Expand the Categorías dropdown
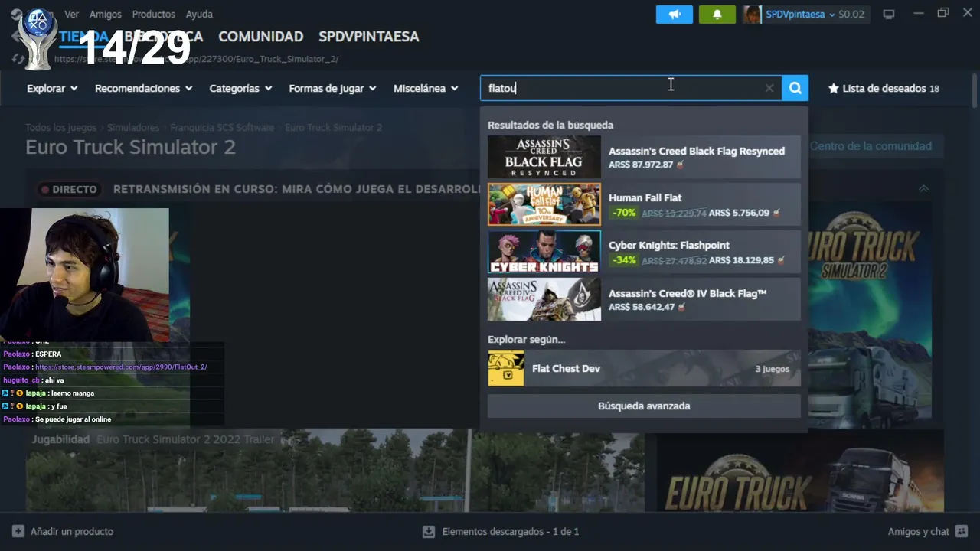Viewport: 980px width, 551px height. click(x=240, y=88)
